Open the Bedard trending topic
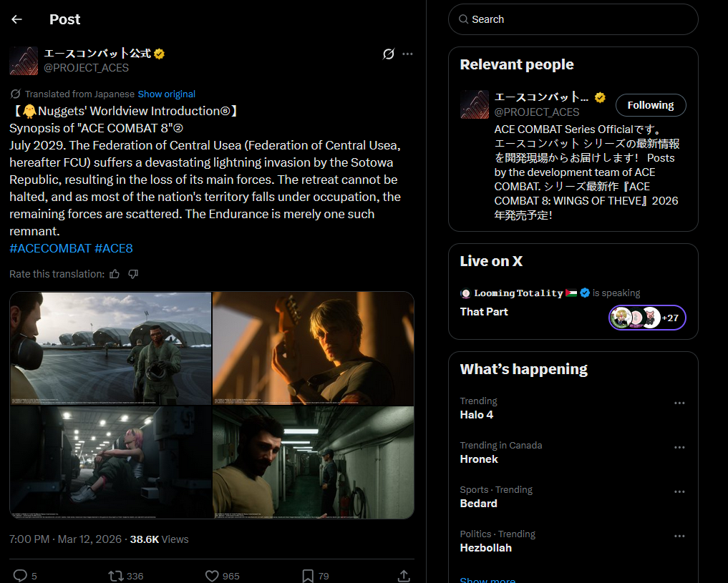728x583 pixels. pyautogui.click(x=478, y=503)
